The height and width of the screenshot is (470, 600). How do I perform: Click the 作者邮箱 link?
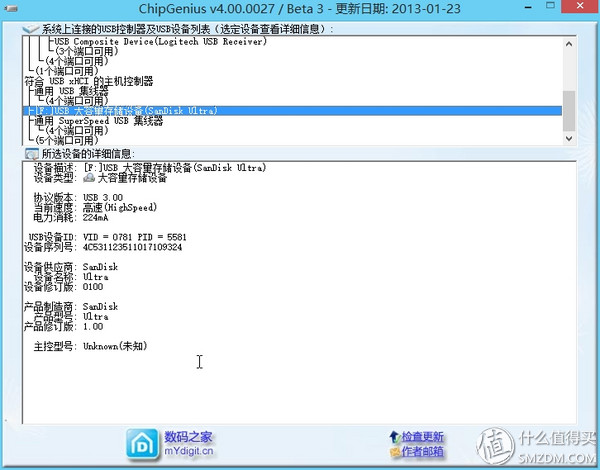point(422,452)
